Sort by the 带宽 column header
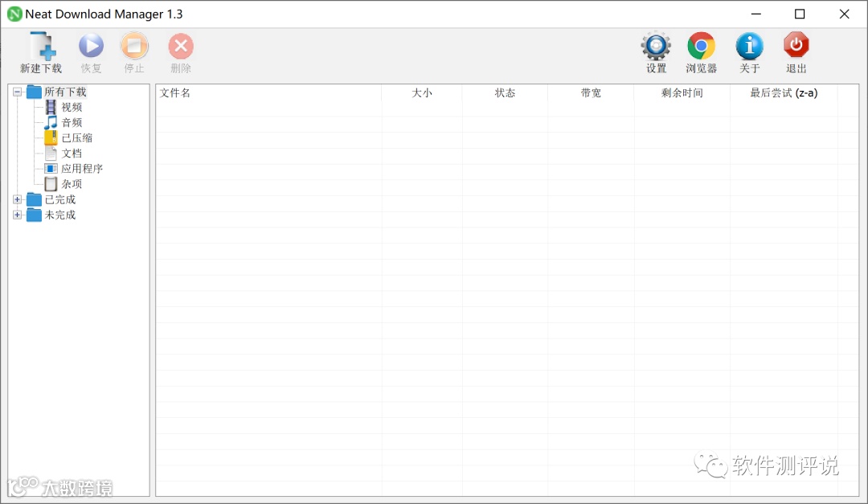Screen dimensions: 868x504 [591, 93]
